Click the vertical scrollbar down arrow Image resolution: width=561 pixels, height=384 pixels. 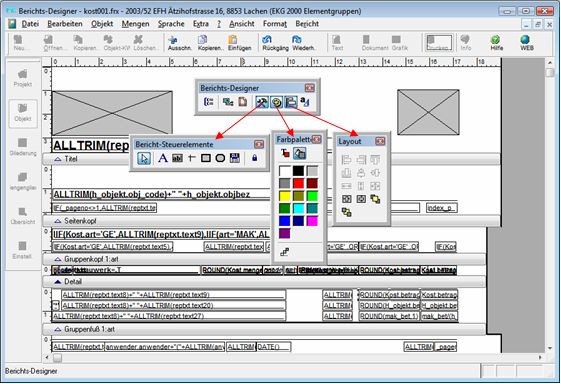550,348
